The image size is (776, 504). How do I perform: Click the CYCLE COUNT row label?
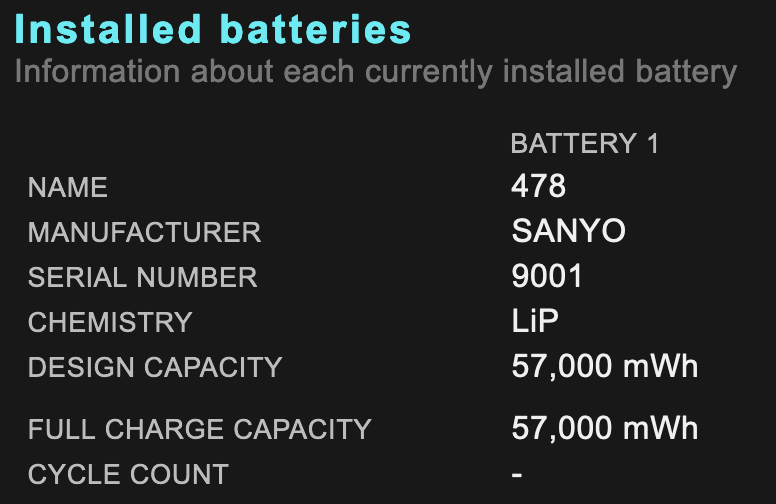pos(128,474)
